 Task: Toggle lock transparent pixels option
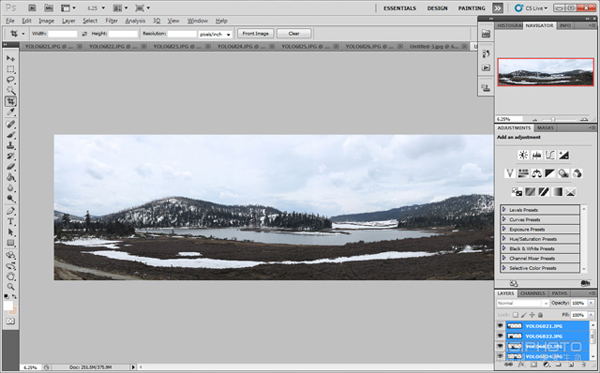(x=515, y=315)
